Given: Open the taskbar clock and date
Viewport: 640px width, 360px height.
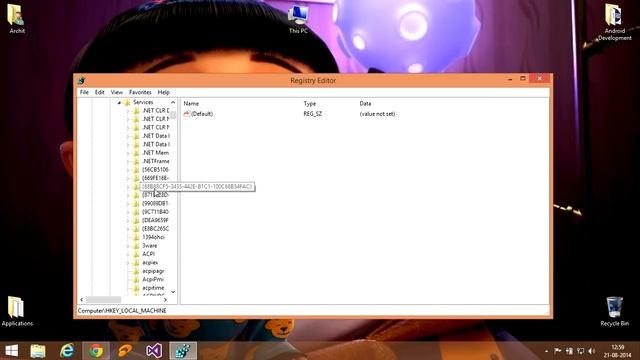Looking at the screenshot, I should [618, 351].
